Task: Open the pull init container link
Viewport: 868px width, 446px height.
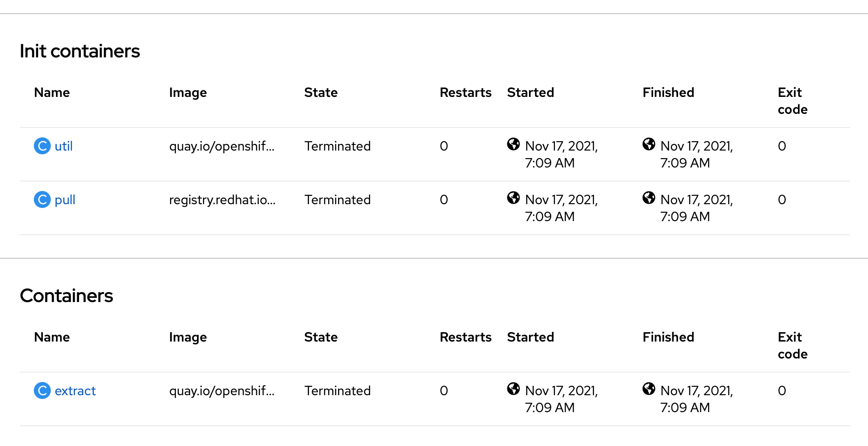Action: [65, 200]
